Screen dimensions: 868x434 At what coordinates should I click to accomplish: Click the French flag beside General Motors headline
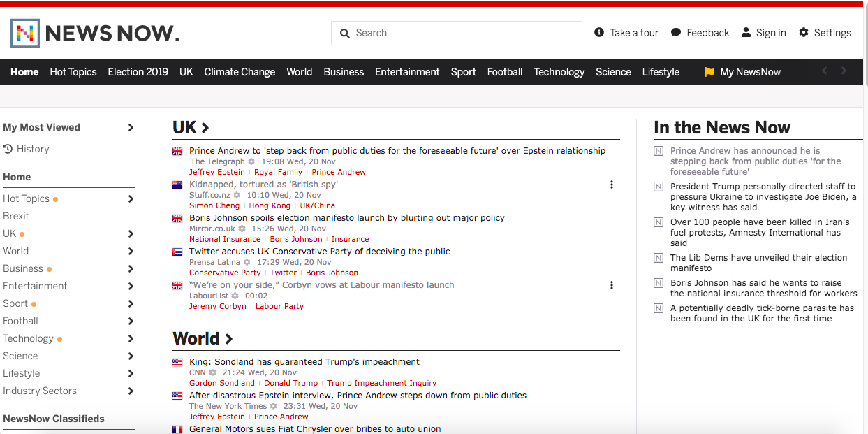177,429
